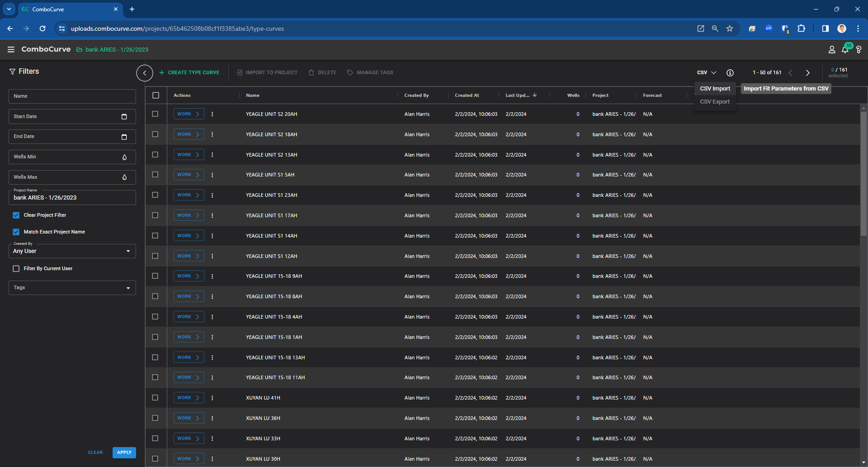Open browser side panel icon

(825, 29)
